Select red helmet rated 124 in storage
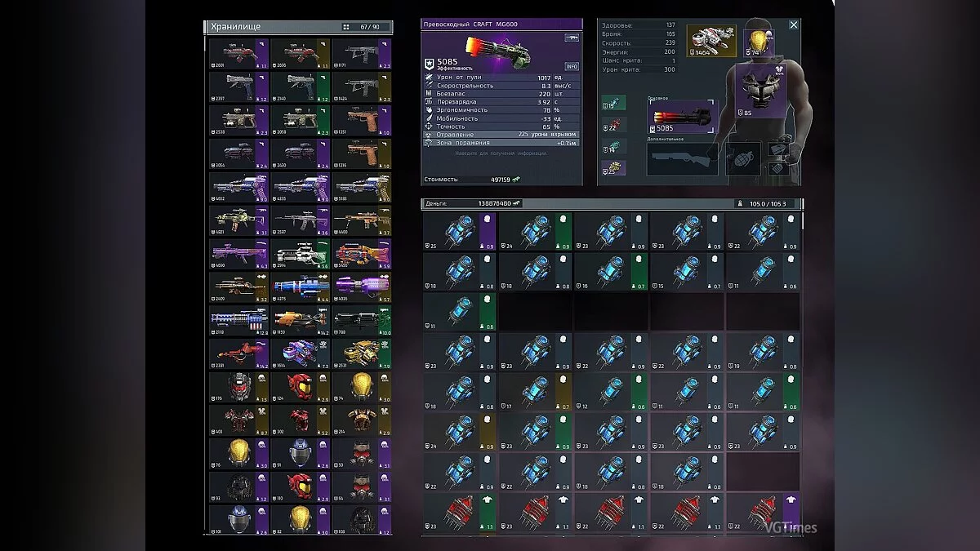The image size is (980, 551). click(300, 387)
